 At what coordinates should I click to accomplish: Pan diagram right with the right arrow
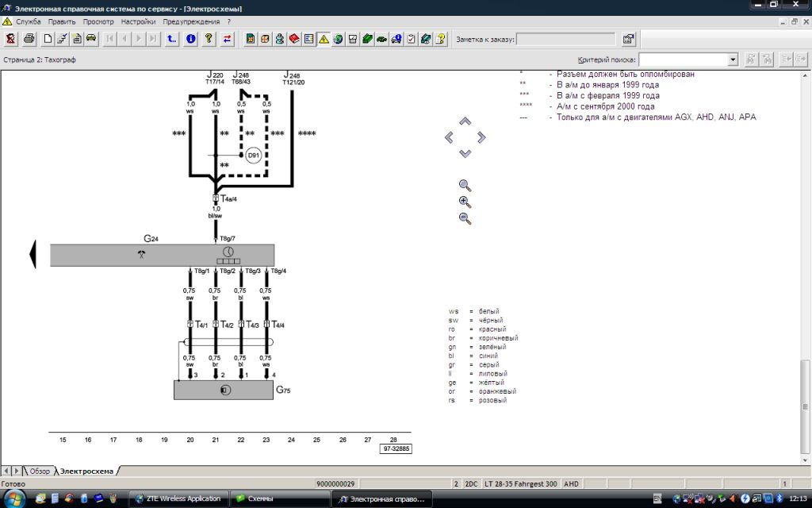[481, 137]
